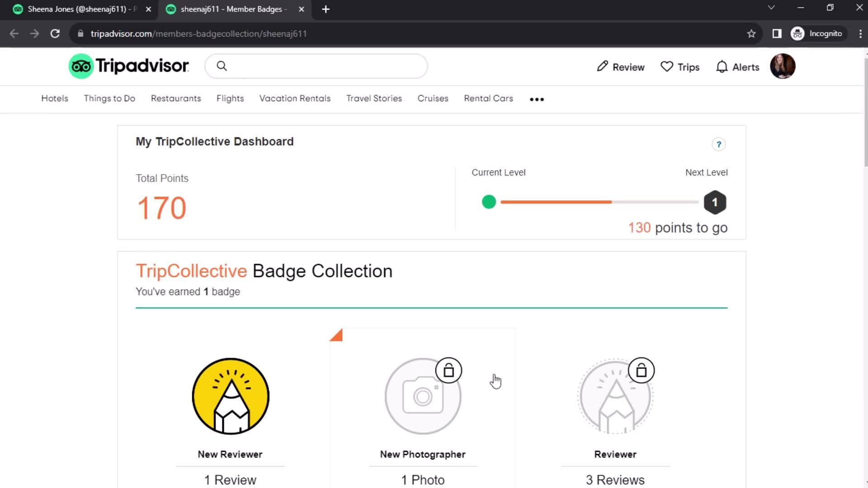Open the Hotels navigation item

click(55, 99)
